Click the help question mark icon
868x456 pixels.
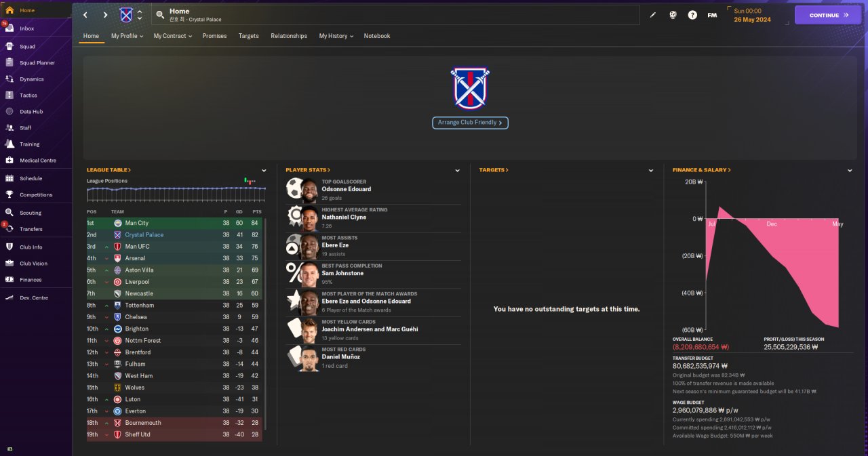point(692,15)
